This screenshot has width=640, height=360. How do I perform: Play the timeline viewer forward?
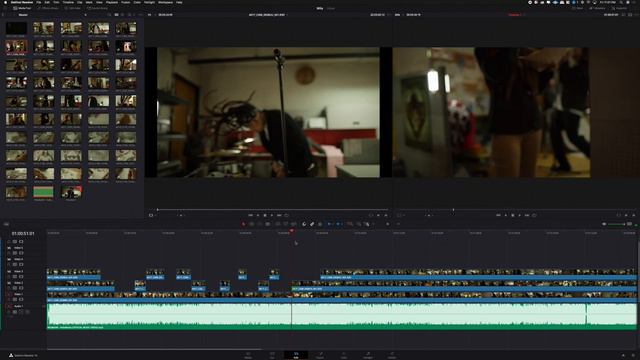click(x=519, y=215)
